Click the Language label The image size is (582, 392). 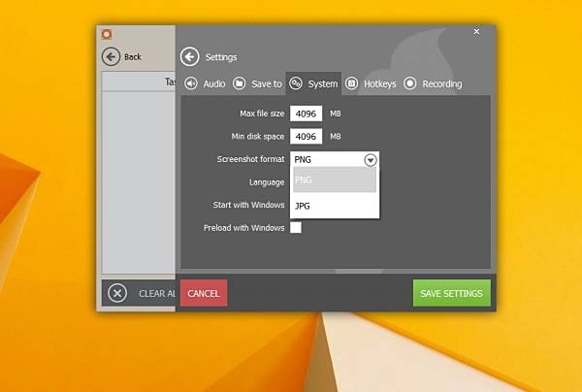click(267, 182)
